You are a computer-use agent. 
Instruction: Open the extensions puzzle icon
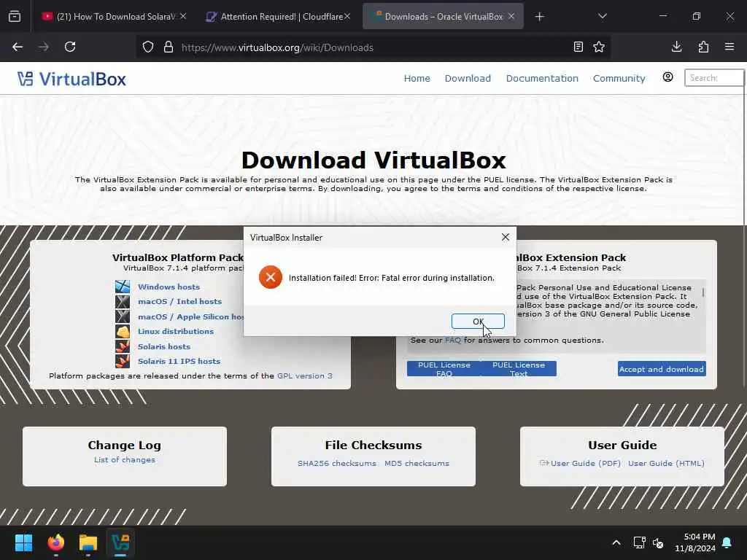click(x=703, y=47)
